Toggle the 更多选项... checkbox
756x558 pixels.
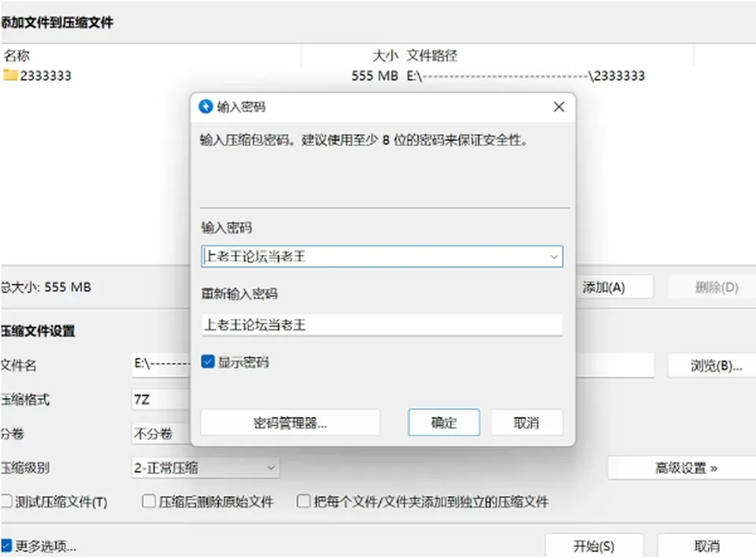tap(6, 545)
